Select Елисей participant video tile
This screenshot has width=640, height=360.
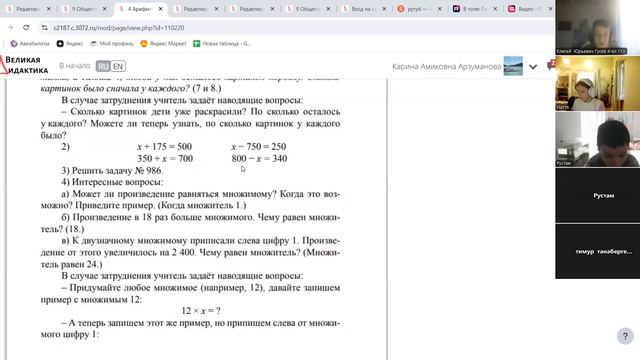pyautogui.click(x=597, y=27)
